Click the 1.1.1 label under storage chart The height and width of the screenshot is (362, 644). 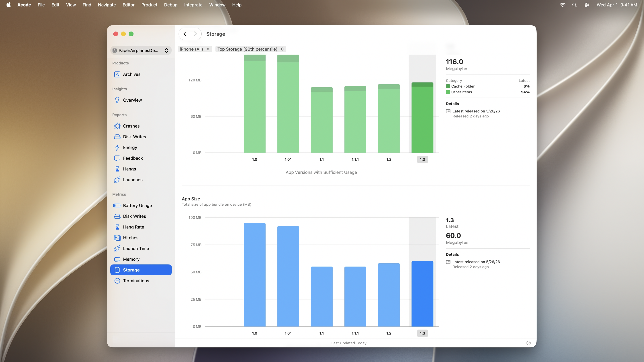[355, 159]
